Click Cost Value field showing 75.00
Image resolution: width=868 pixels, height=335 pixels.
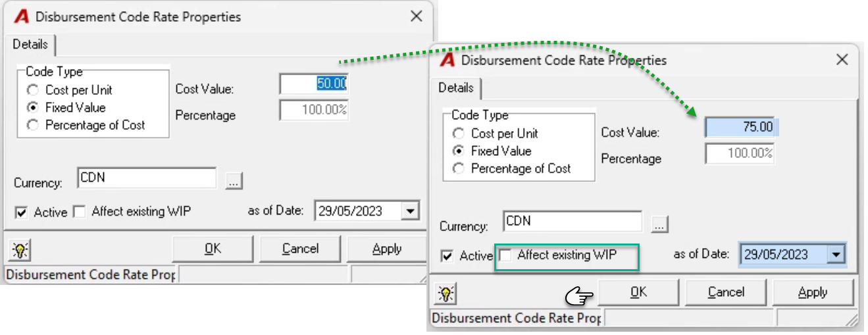[x=740, y=127]
